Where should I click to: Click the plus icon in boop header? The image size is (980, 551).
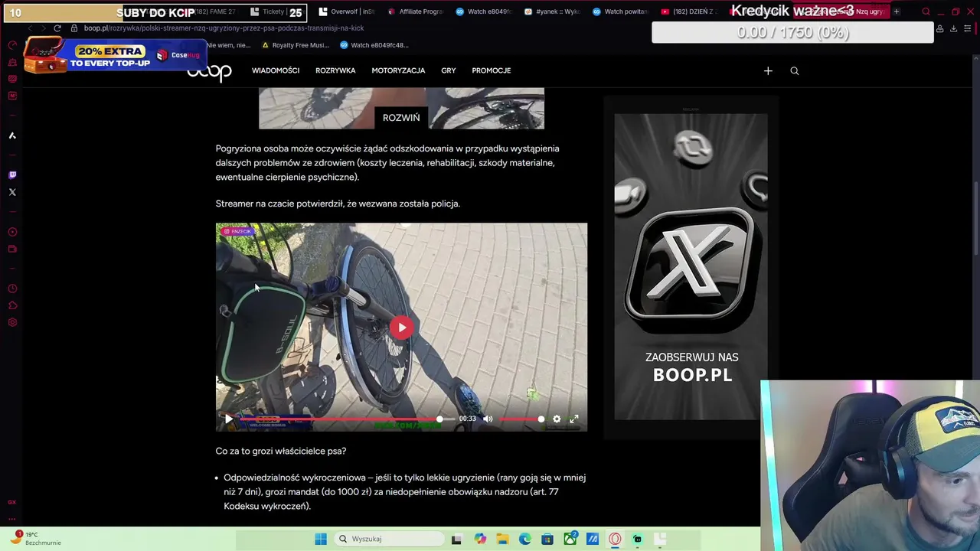768,70
